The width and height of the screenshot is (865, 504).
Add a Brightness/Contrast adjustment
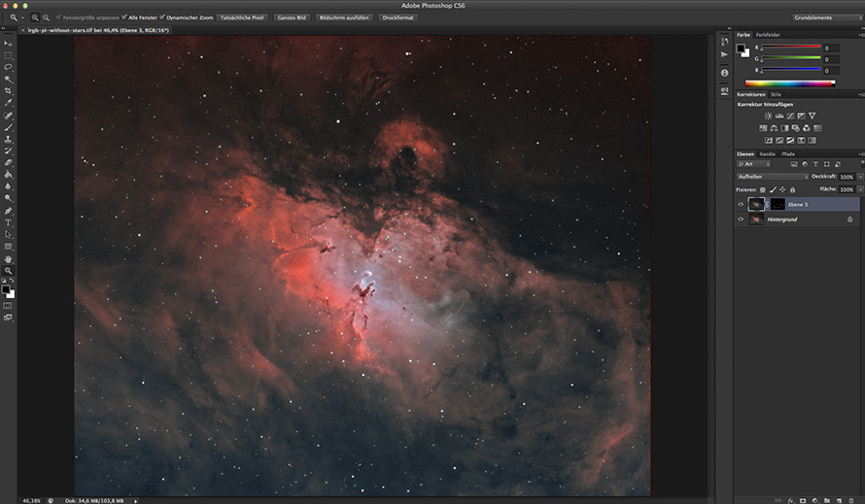point(768,116)
